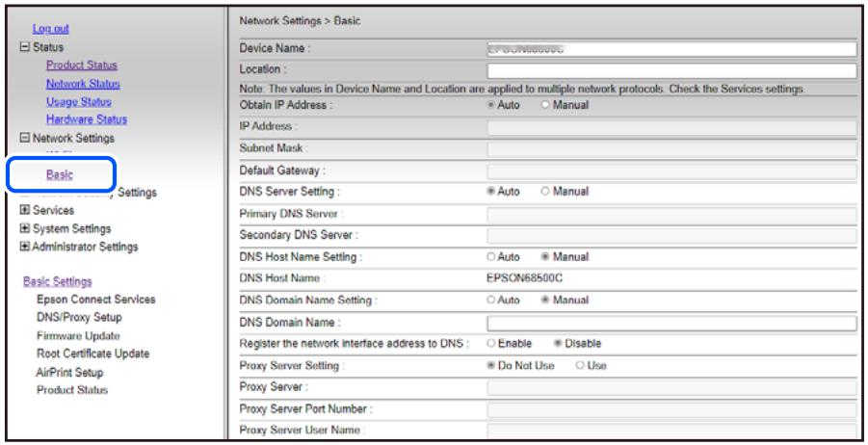
Task: Click the Location input field
Action: 671,70
